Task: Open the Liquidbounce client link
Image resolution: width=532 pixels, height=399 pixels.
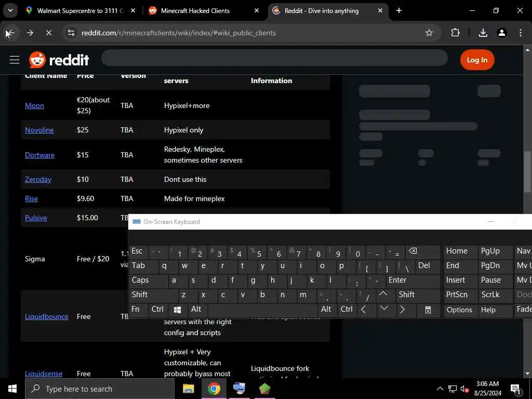Action: click(x=46, y=316)
